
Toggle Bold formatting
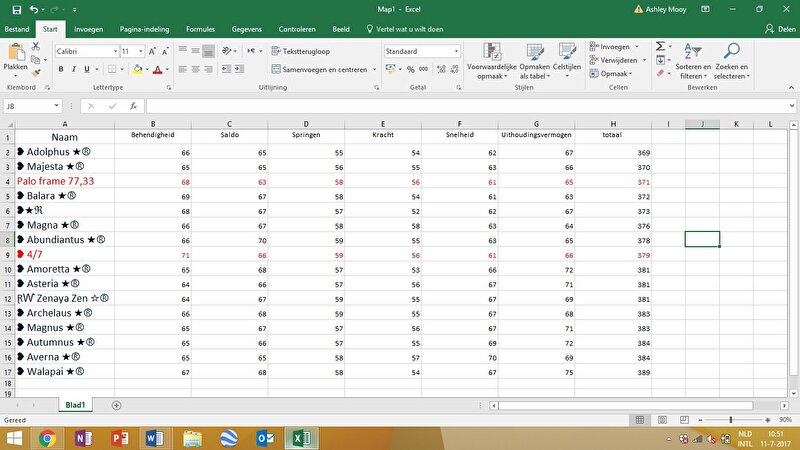coord(60,69)
